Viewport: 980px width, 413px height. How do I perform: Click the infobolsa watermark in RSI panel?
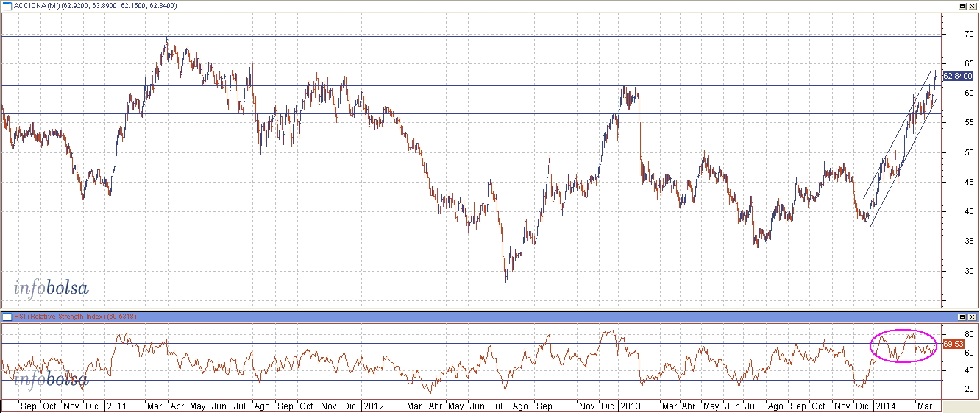tap(50, 379)
